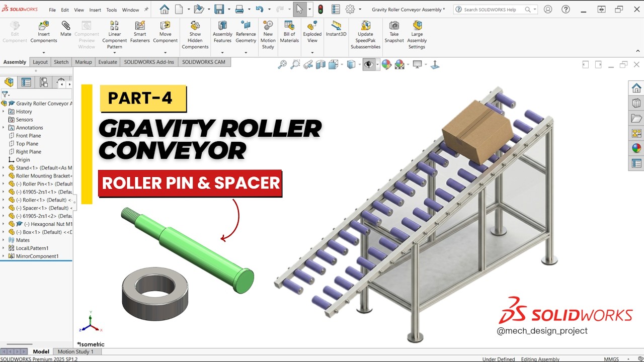Click the PropertyManager tab
The image size is (644, 362).
coord(26,82)
